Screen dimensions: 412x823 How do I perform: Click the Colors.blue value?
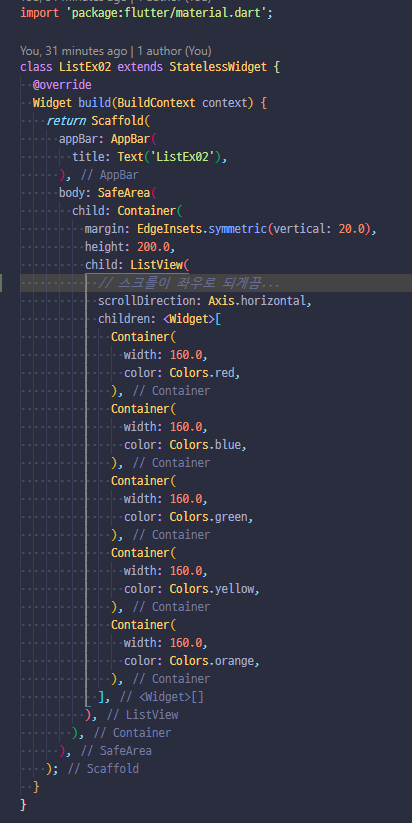click(x=205, y=445)
